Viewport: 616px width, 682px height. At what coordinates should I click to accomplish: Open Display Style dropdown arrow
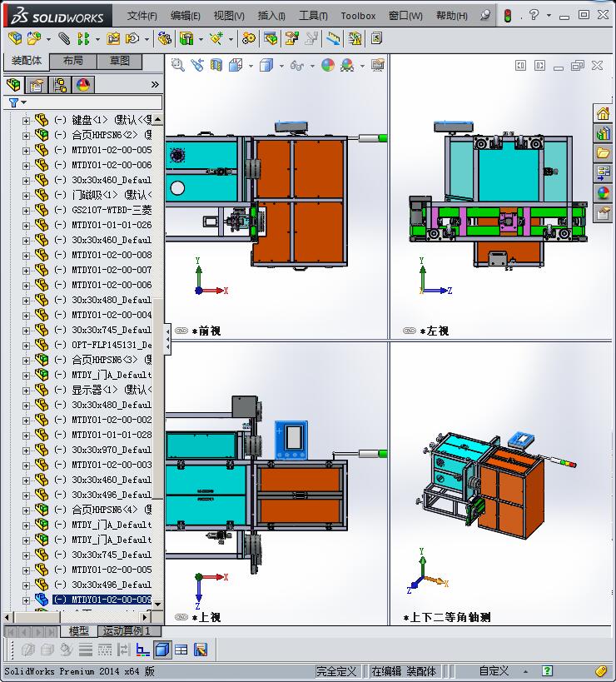(x=281, y=66)
